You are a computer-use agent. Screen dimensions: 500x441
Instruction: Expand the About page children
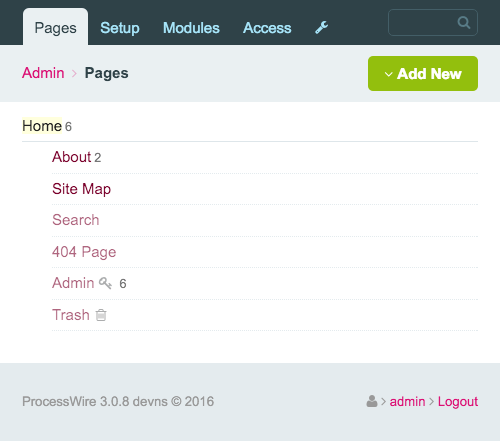point(71,157)
